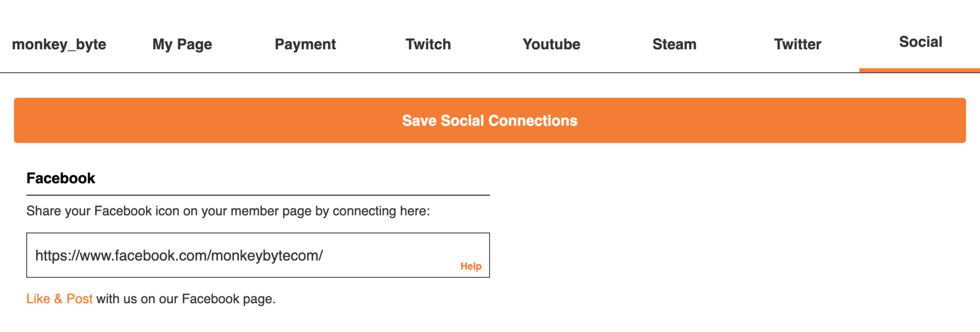The image size is (980, 332).
Task: Click the word Like in the orange link
Action: pos(38,299)
